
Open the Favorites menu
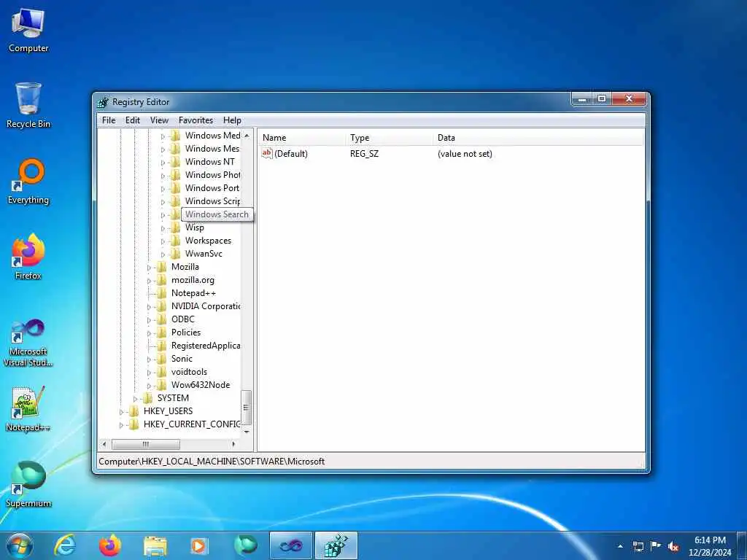[196, 120]
